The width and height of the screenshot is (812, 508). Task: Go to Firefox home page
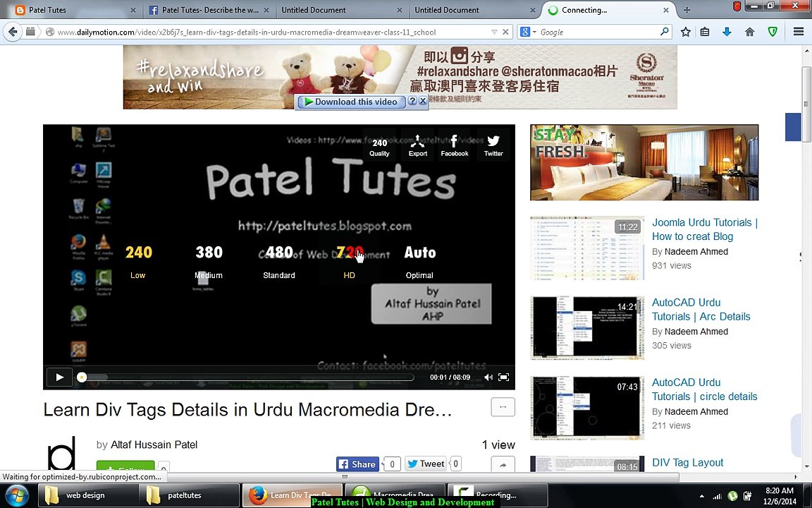pos(749,32)
